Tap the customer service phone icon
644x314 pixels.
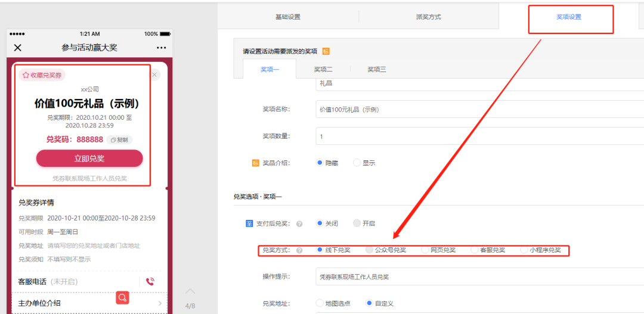coord(150,281)
